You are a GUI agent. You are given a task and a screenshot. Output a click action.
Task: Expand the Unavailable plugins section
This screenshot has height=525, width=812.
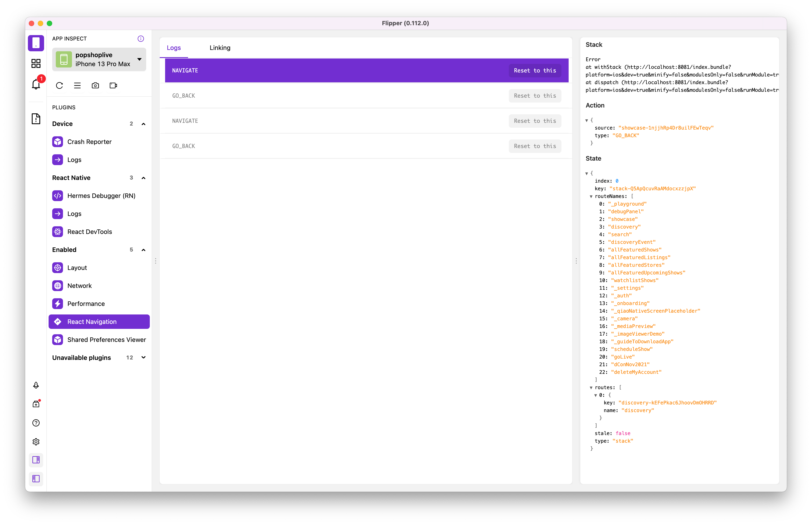143,358
